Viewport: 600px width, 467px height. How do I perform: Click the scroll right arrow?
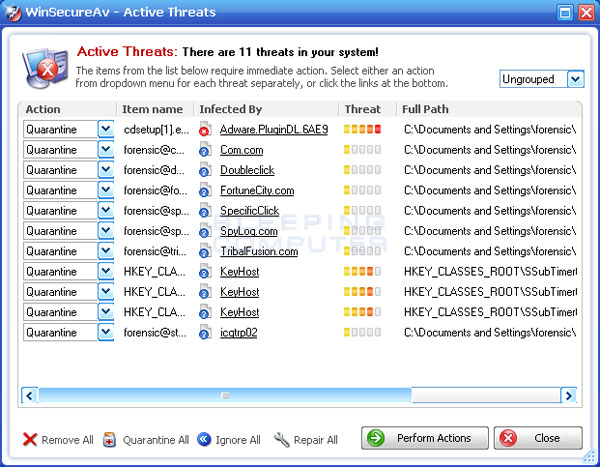click(x=569, y=395)
